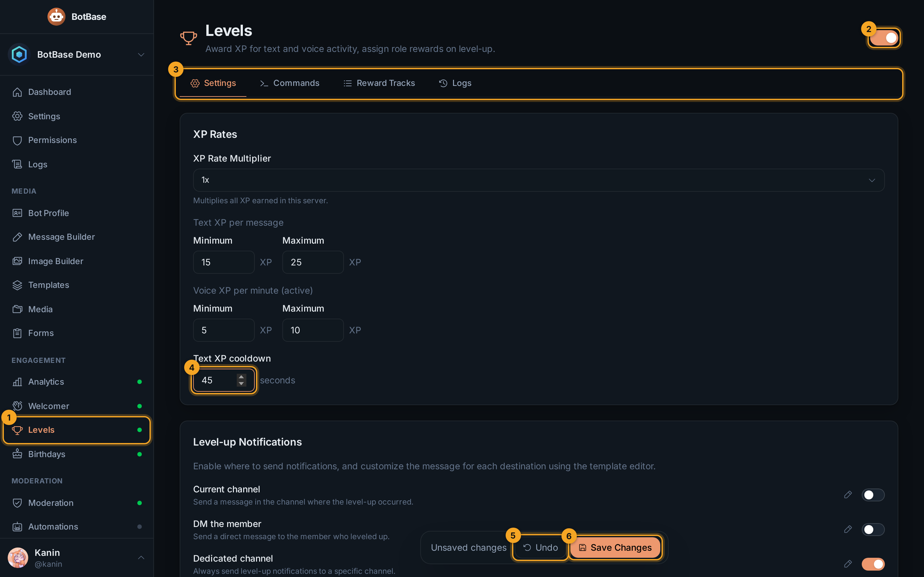Screen dimensions: 924x577
Task: Switch to the Reward Tracks tab
Action: (379, 83)
